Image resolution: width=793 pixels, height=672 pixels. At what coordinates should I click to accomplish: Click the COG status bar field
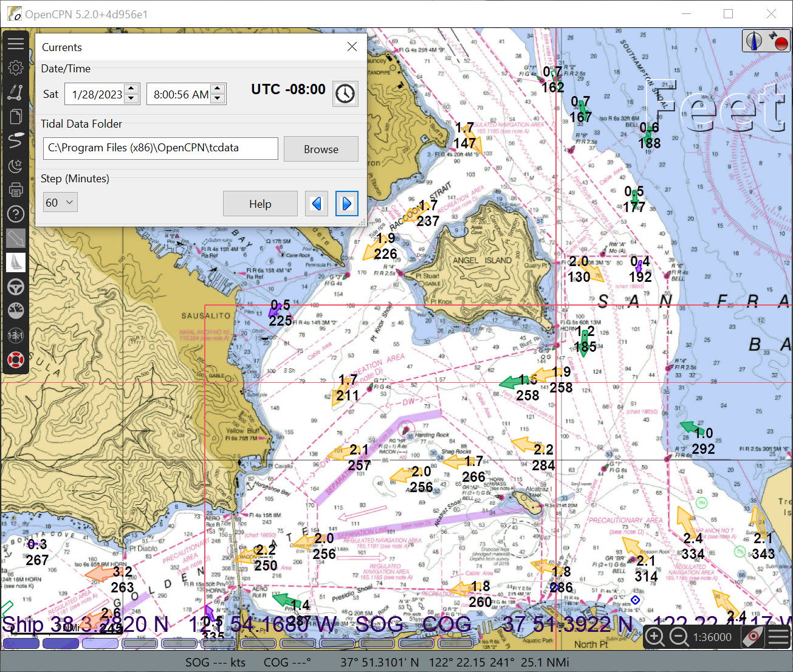[287, 662]
